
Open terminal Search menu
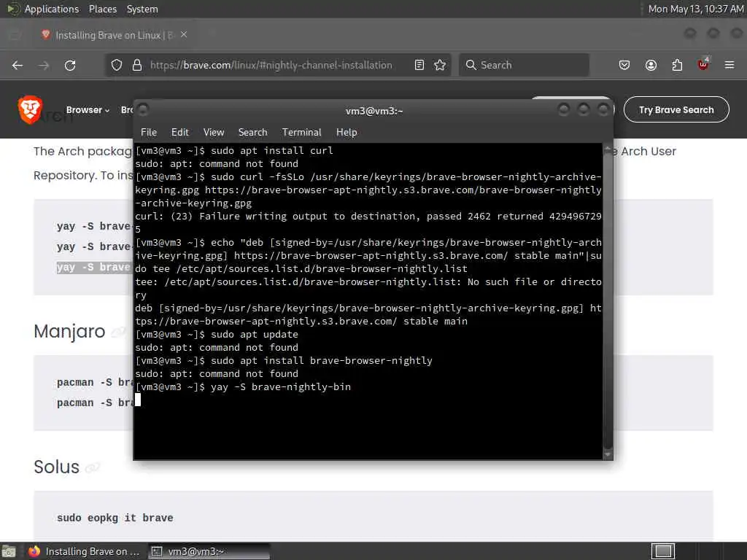pyautogui.click(x=252, y=133)
